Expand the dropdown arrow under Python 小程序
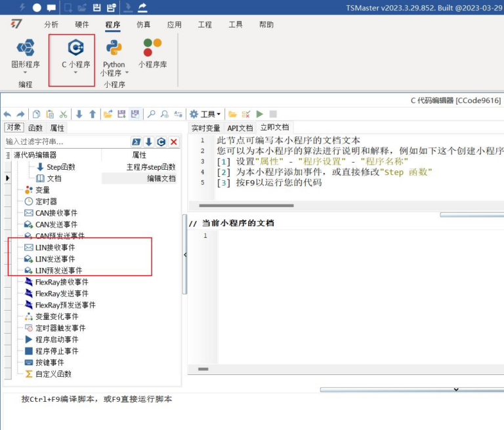The image size is (504, 430). [x=127, y=73]
